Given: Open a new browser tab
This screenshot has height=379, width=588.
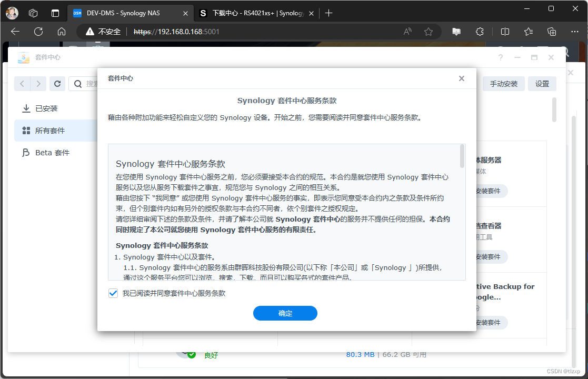Looking at the screenshot, I should click(x=329, y=13).
